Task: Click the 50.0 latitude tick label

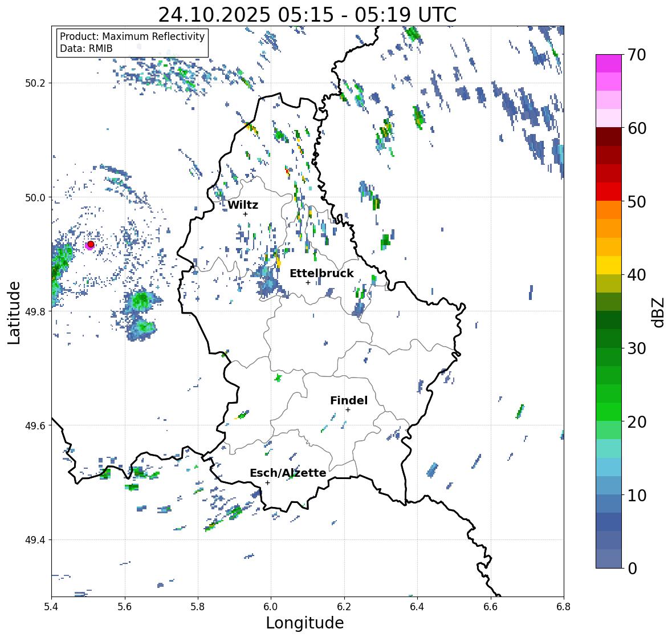Action: [x=35, y=197]
